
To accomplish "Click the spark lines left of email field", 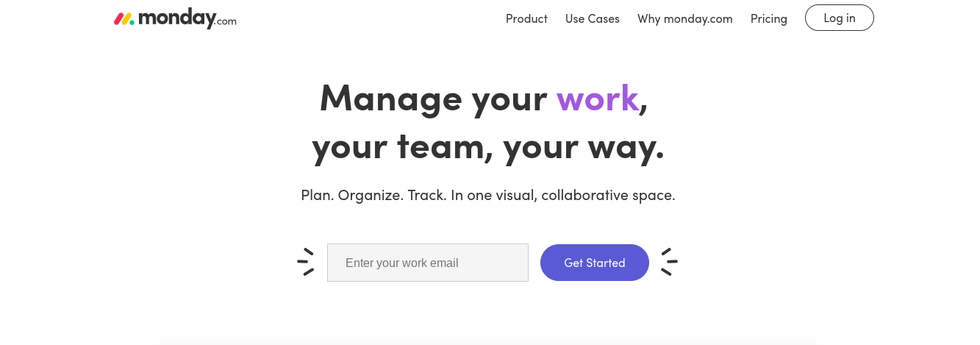I will tap(306, 262).
